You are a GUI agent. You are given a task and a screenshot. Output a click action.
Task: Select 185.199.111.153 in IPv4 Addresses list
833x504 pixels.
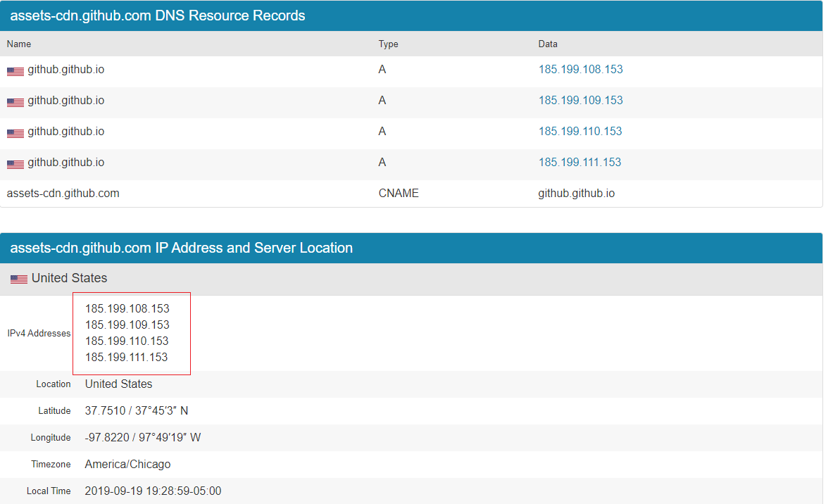[x=127, y=358]
